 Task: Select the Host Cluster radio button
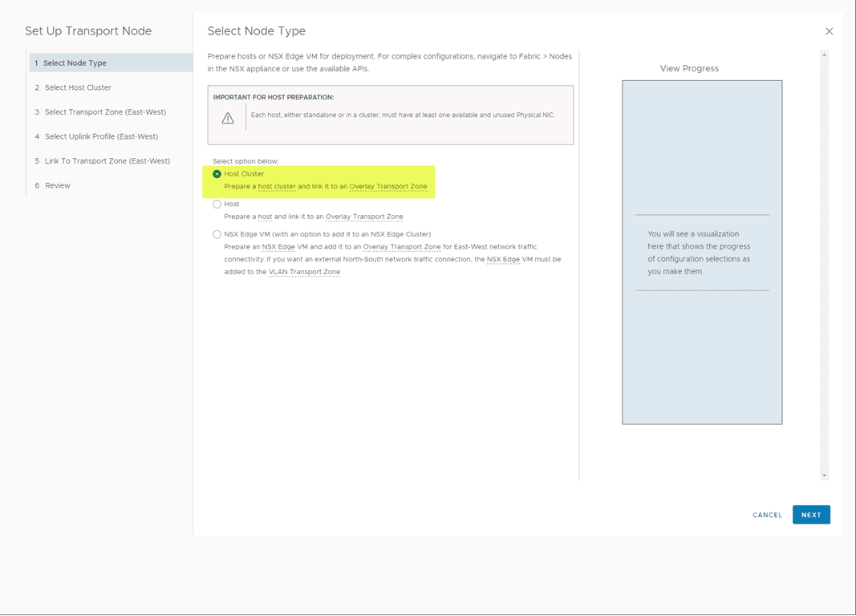tap(217, 173)
